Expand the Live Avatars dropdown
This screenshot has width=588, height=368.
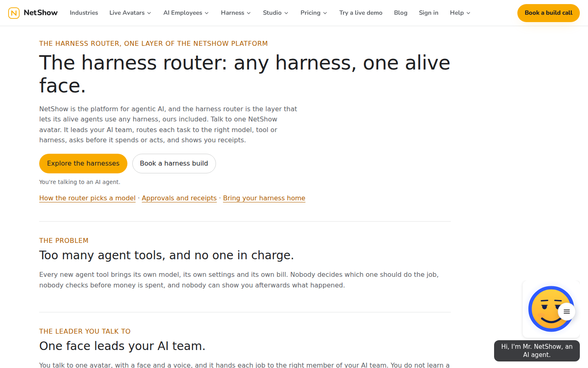point(130,13)
